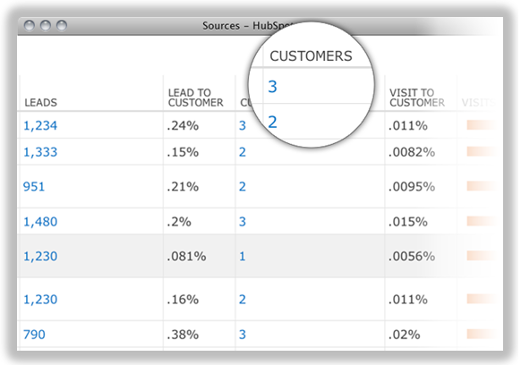Click the visits bar in first row
This screenshot has width=521, height=365.
click(482, 125)
